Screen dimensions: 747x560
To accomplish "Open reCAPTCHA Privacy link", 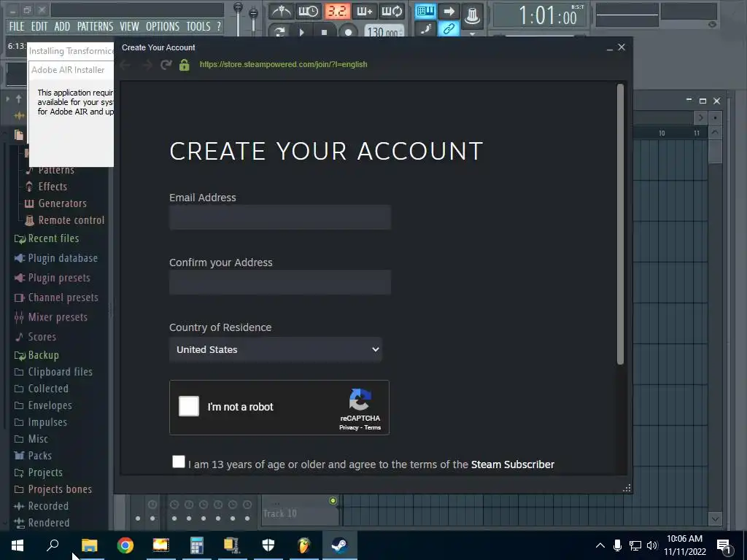I will pos(349,427).
